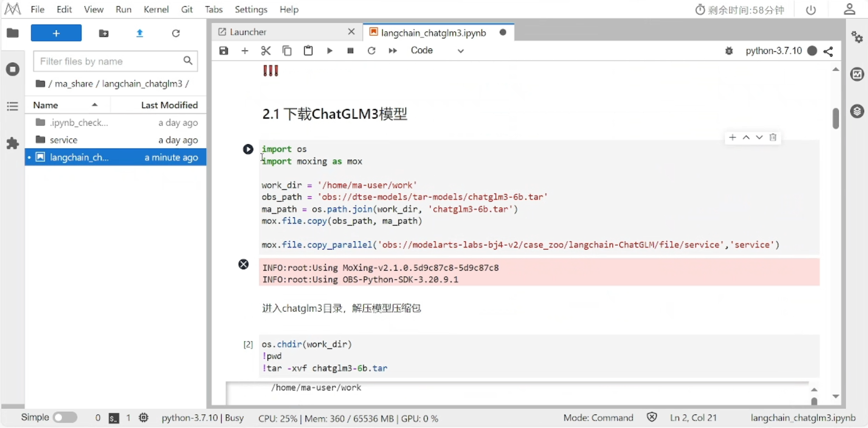Click the error X icon beside the output

[244, 264]
